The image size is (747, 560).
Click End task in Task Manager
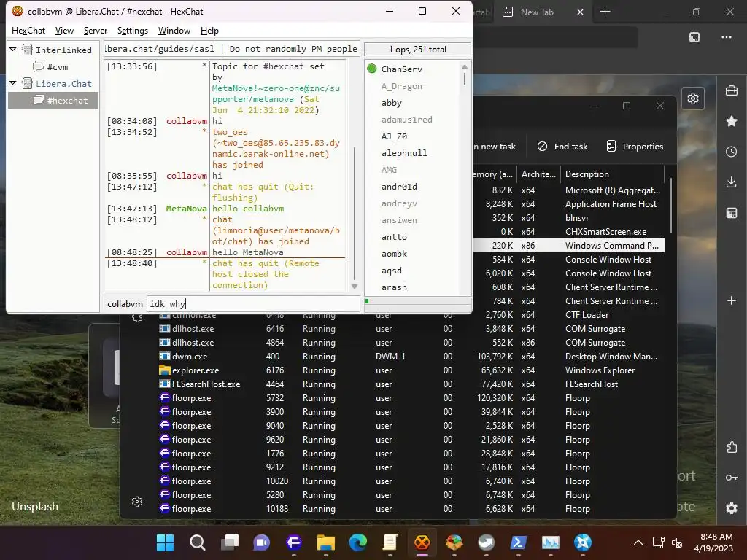(x=562, y=146)
